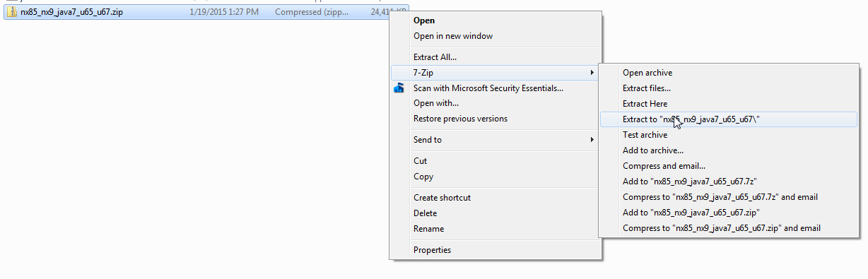Select Extract Here in 7-Zip submenu
Image resolution: width=868 pixels, height=279 pixels.
645,104
